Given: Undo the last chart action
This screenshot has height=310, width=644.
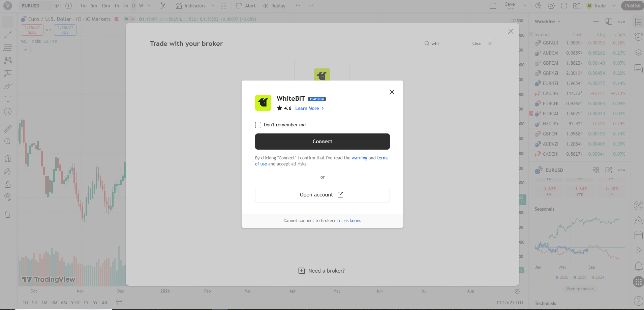Looking at the screenshot, I should pyautogui.click(x=298, y=6).
